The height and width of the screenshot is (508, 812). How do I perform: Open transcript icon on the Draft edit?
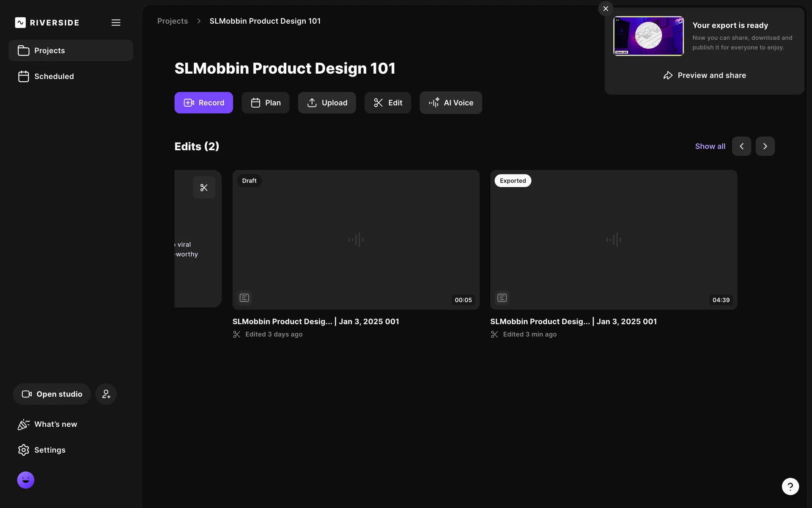pyautogui.click(x=244, y=298)
